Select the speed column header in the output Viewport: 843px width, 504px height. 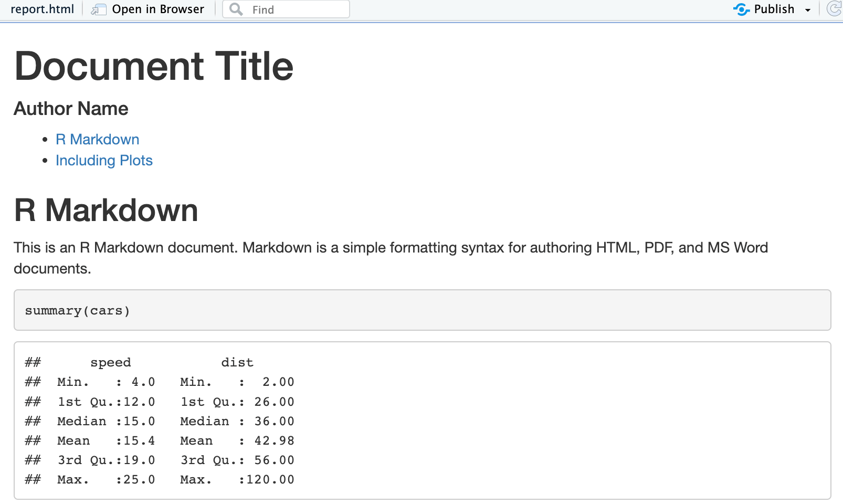[111, 362]
